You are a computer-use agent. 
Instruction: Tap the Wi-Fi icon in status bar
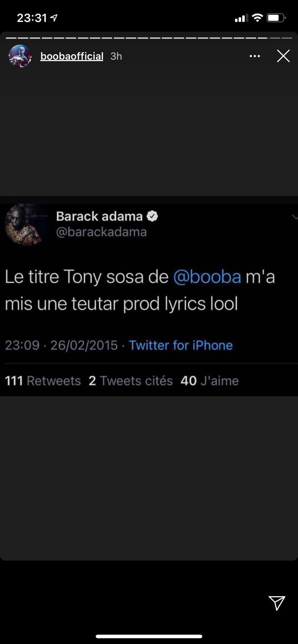pyautogui.click(x=257, y=18)
